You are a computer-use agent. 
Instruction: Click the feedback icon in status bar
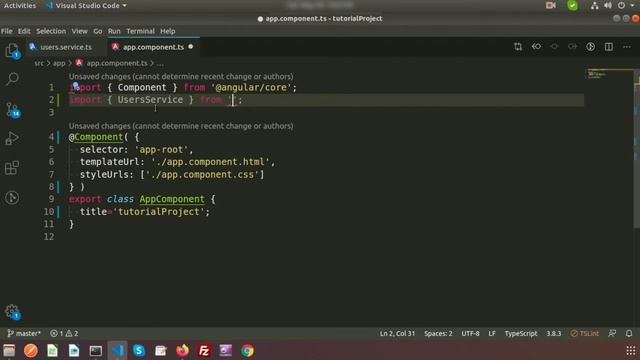612,333
